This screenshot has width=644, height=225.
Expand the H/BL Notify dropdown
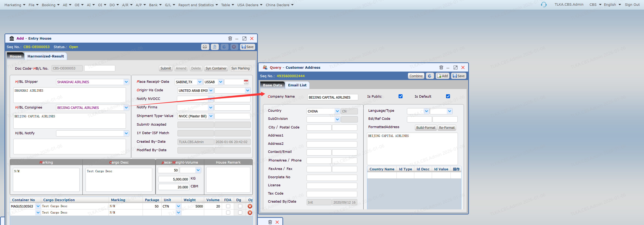126,133
